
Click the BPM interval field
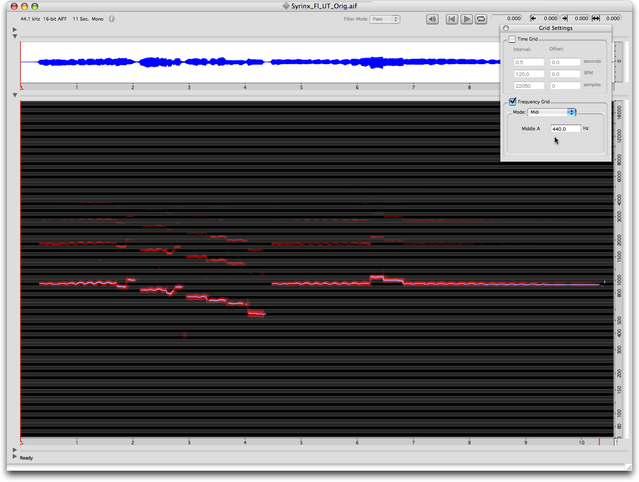coord(528,74)
